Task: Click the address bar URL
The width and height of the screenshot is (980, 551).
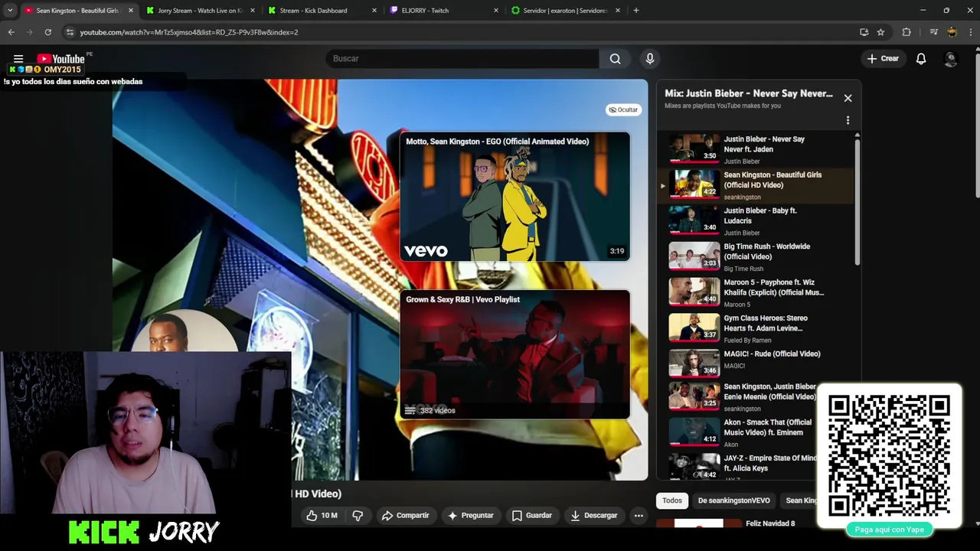Action: [x=188, y=32]
